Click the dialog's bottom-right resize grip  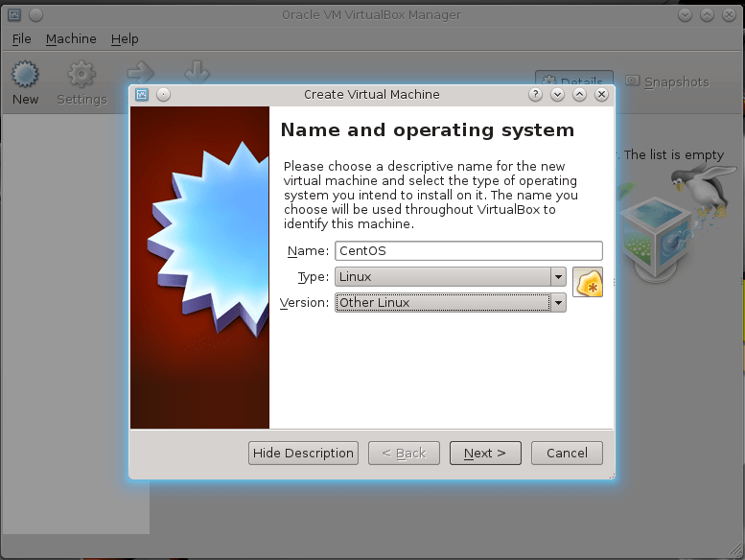click(x=612, y=476)
